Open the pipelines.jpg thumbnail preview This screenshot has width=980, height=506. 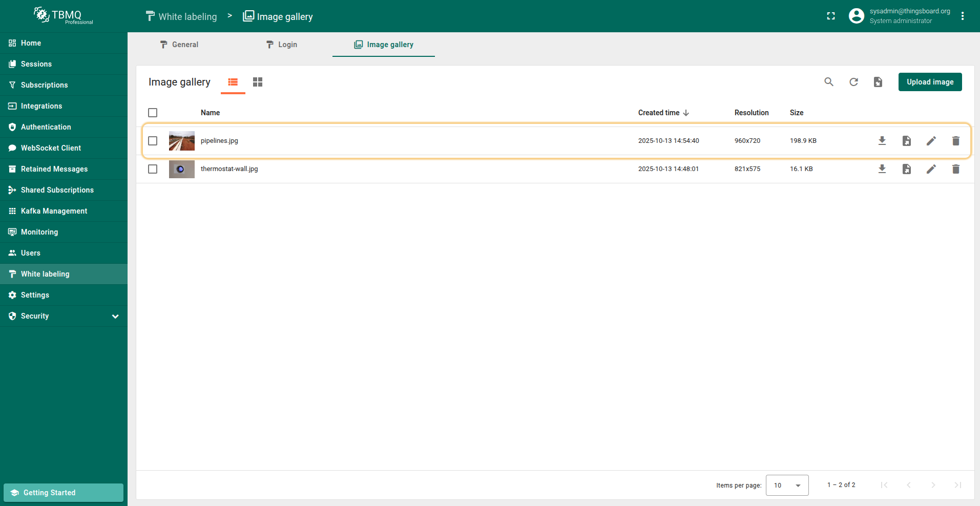point(182,141)
